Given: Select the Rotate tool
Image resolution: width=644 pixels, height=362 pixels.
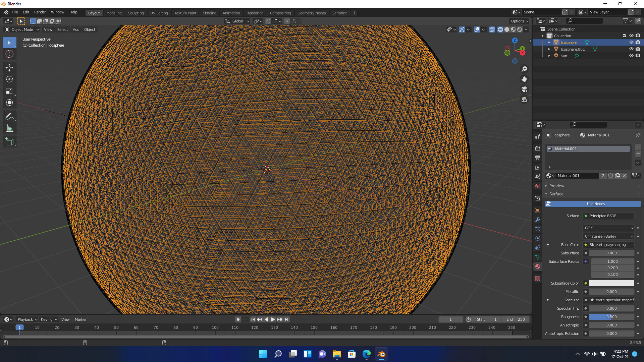Looking at the screenshot, I should (9, 79).
